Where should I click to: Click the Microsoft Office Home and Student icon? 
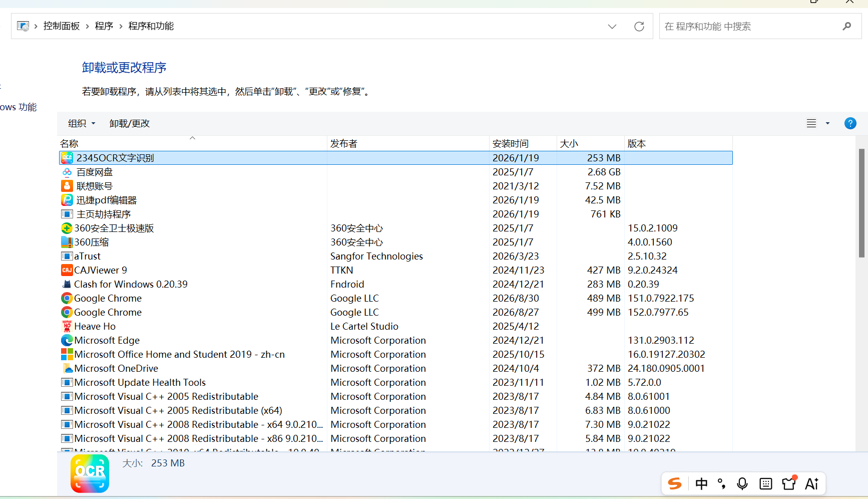pos(67,354)
